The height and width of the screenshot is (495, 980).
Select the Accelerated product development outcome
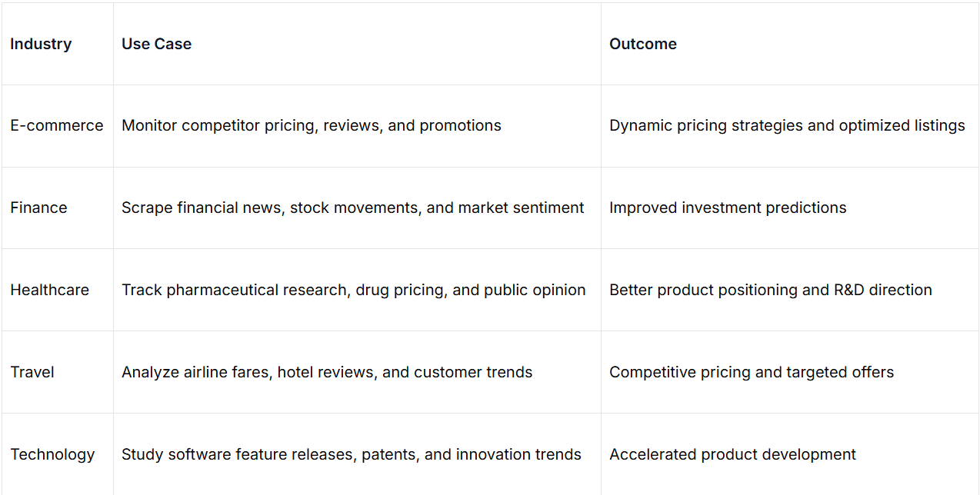click(732, 454)
